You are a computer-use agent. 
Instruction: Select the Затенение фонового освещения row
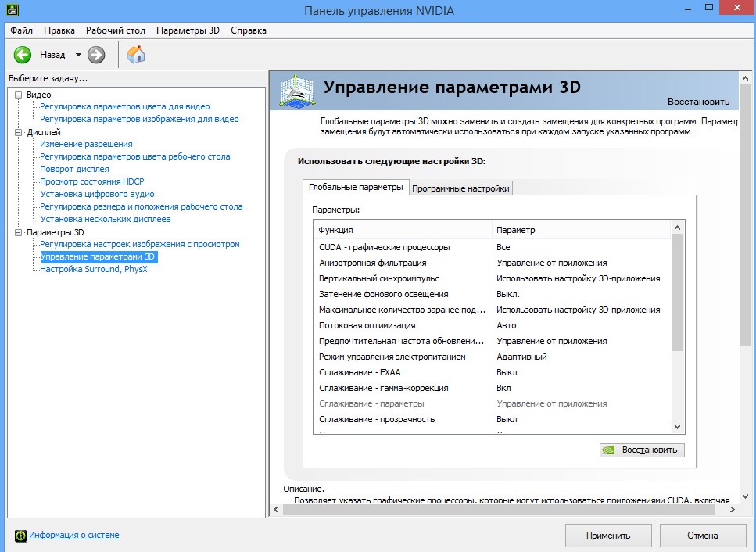[x=492, y=294]
